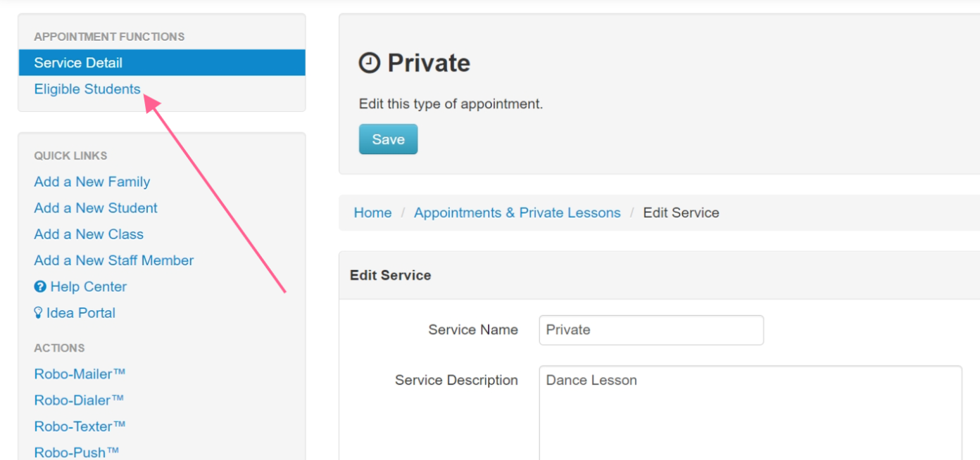This screenshot has height=460, width=980.
Task: Launch Robo-Push action
Action: pos(77,452)
